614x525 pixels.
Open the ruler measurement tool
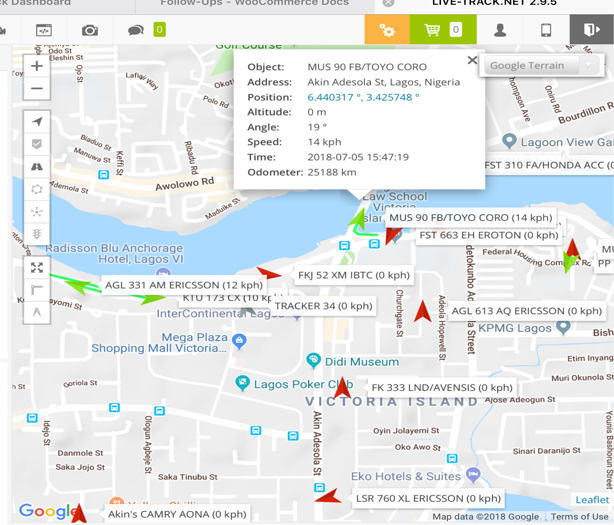37,290
